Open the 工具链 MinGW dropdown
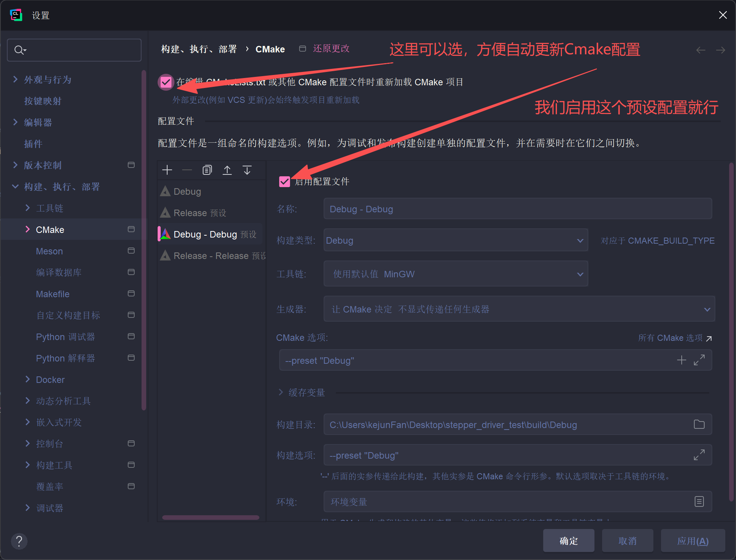The width and height of the screenshot is (736, 560). 456,274
